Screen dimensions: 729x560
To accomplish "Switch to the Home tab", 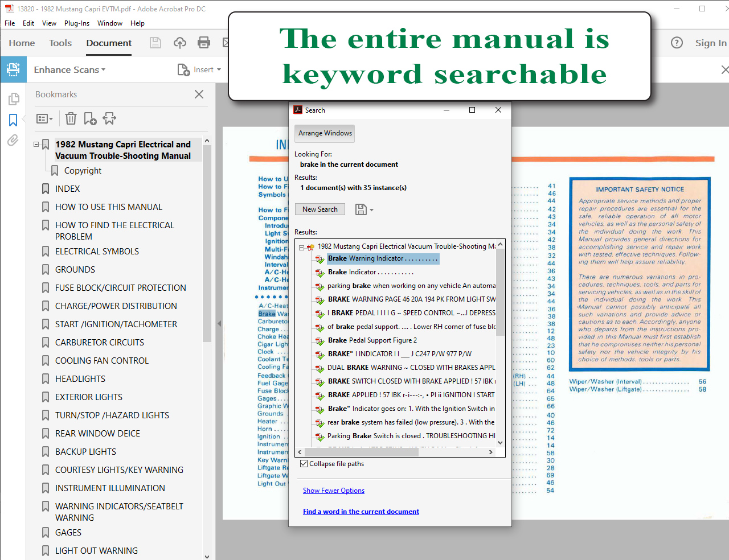I will tap(22, 43).
